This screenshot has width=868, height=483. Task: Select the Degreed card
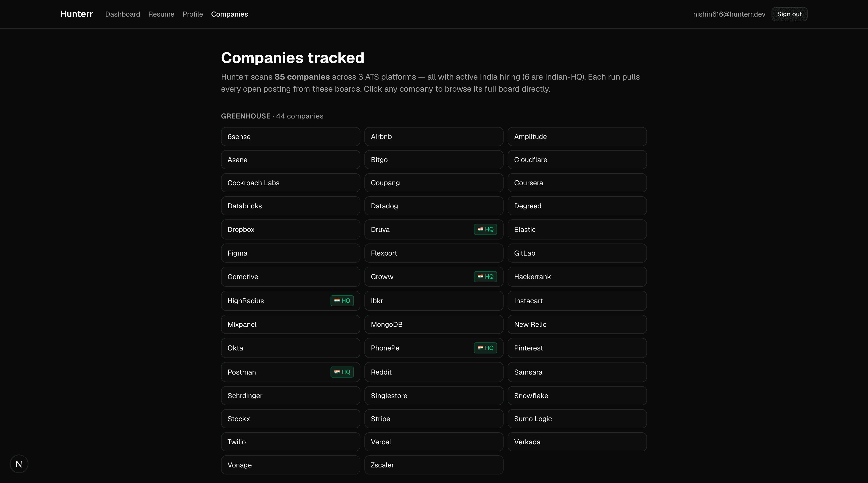tap(577, 206)
